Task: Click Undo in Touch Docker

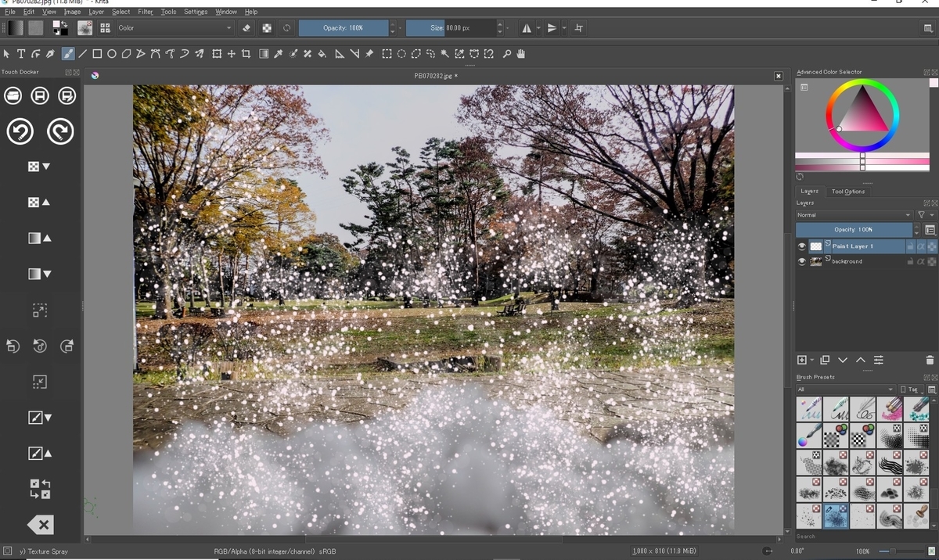Action: [x=20, y=131]
